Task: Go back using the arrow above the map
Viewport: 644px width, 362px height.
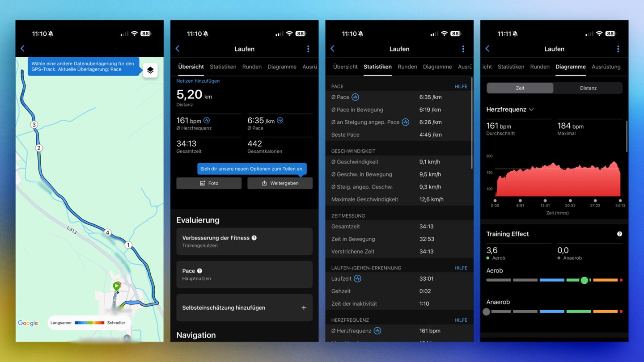Action: [23, 49]
